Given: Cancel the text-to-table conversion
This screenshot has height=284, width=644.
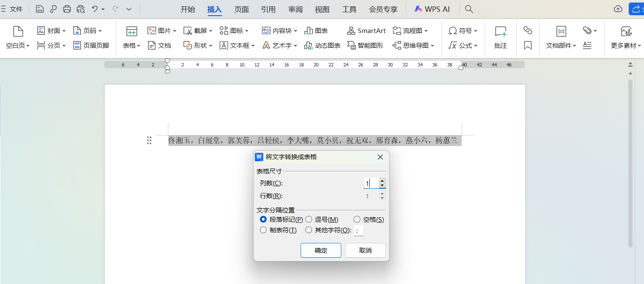Looking at the screenshot, I should (365, 250).
